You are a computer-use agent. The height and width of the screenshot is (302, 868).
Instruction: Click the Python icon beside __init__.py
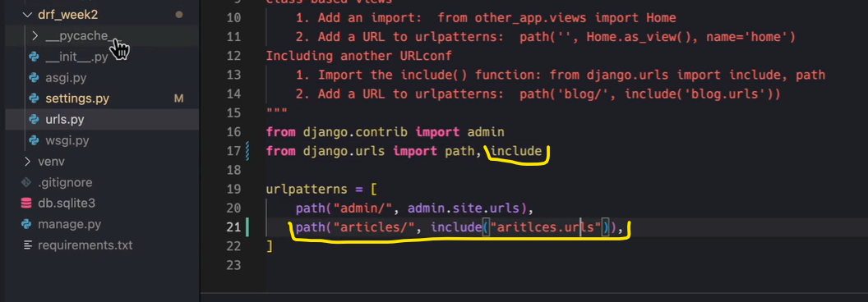pos(35,57)
